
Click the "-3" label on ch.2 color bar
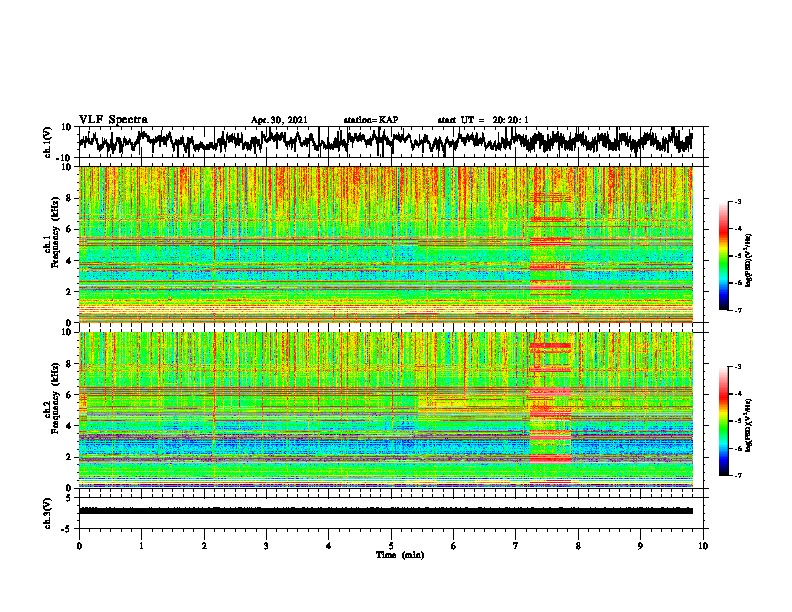(738, 367)
